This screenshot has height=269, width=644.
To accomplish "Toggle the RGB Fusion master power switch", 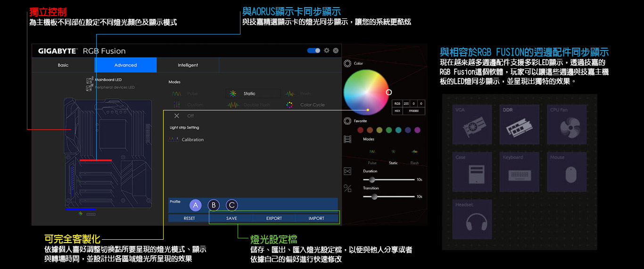I will [314, 50].
